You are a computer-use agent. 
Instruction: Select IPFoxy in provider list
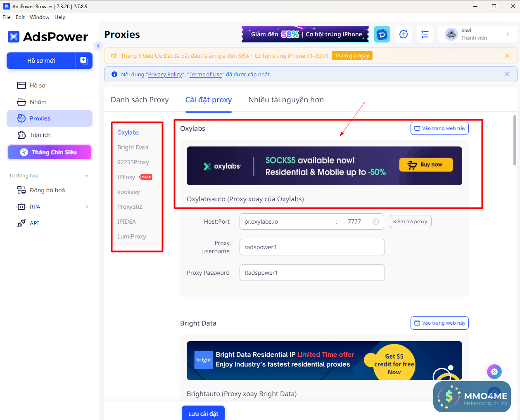[x=126, y=177]
